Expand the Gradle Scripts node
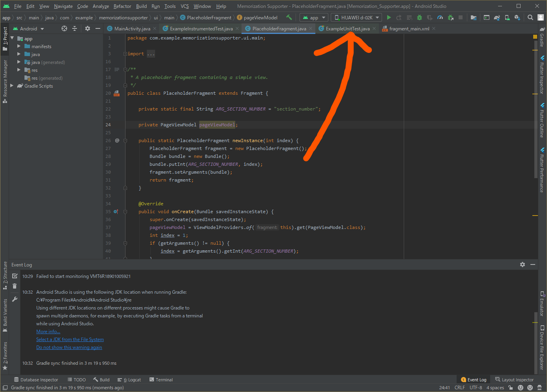Screen dimensions: 547x392 coord(12,86)
